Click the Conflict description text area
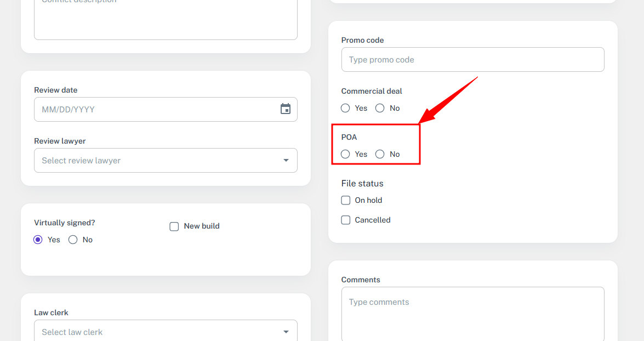644x341 pixels. 166,20
